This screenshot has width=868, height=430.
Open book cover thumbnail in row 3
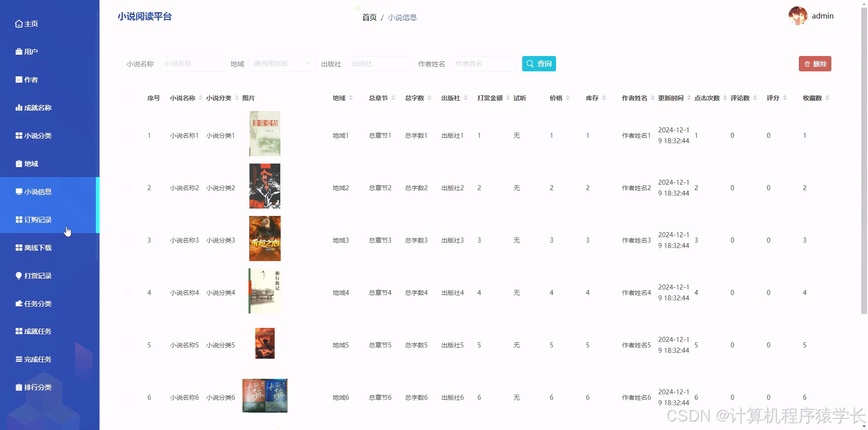(x=265, y=238)
